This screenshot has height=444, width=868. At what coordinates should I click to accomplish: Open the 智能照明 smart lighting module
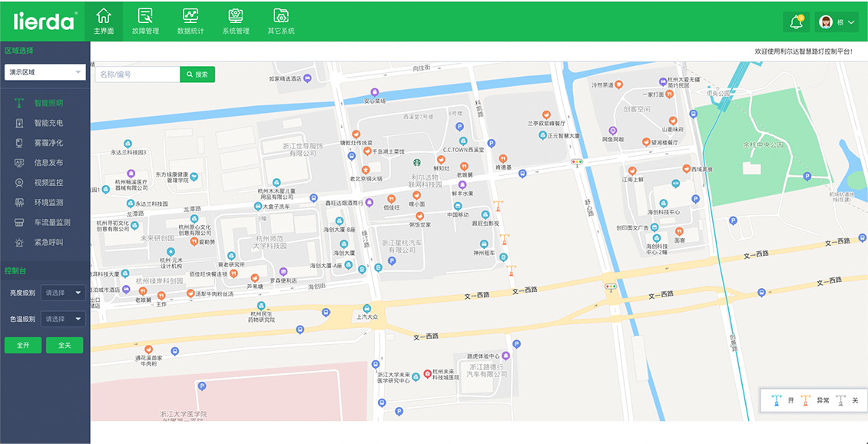click(48, 103)
